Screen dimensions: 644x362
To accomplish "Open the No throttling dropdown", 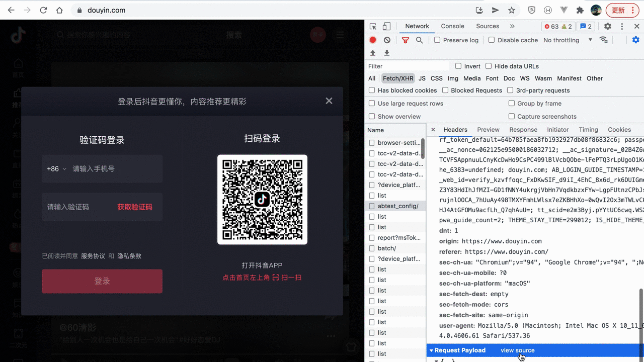I will click(565, 40).
